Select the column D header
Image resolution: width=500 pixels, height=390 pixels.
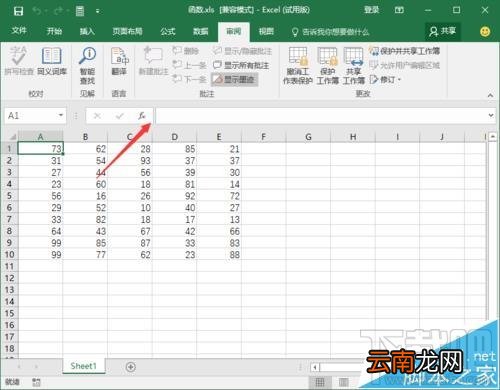(175, 137)
